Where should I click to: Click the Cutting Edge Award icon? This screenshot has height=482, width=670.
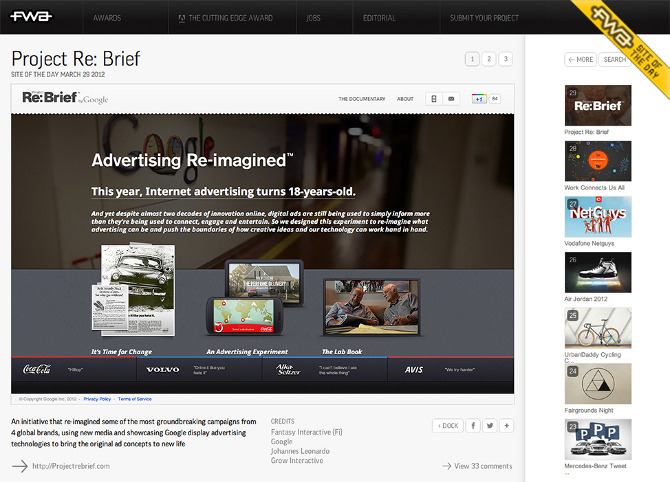pyautogui.click(x=182, y=18)
